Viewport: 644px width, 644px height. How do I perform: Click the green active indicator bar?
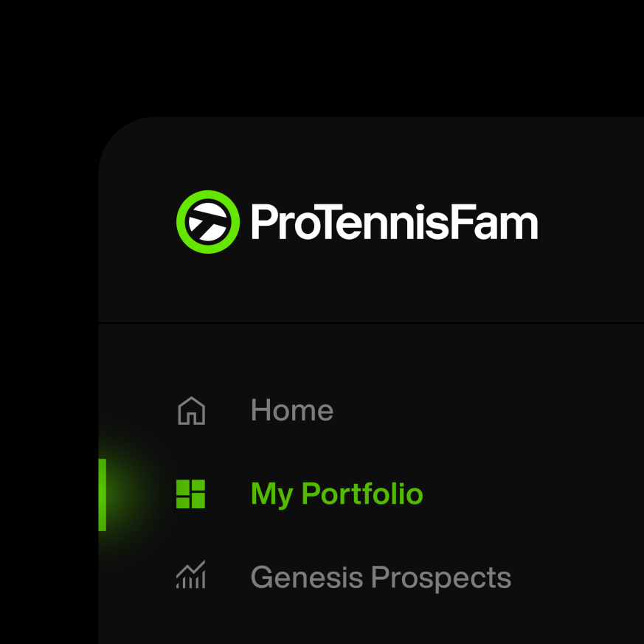pos(103,494)
